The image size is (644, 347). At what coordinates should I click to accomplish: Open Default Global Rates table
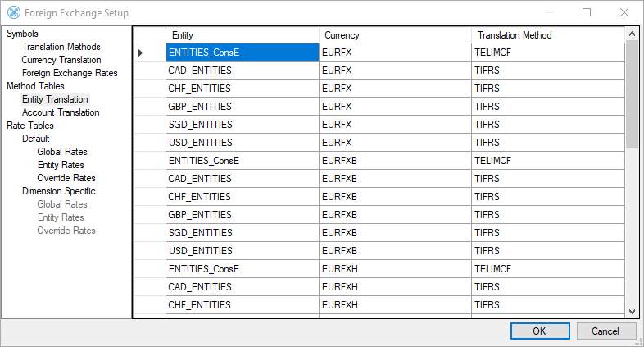(62, 152)
